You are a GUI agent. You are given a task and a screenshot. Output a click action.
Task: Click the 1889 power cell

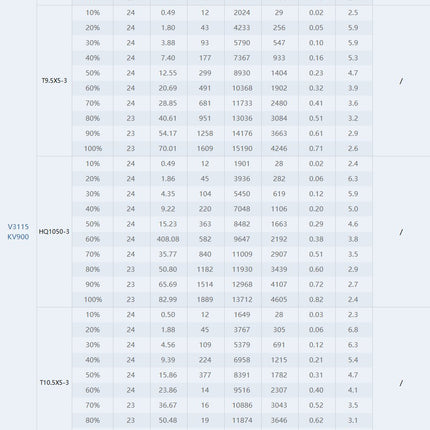point(205,299)
